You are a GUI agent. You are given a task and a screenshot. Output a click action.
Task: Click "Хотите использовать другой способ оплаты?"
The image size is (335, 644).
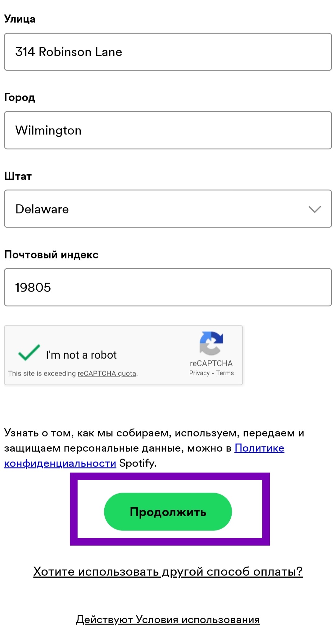point(168,571)
